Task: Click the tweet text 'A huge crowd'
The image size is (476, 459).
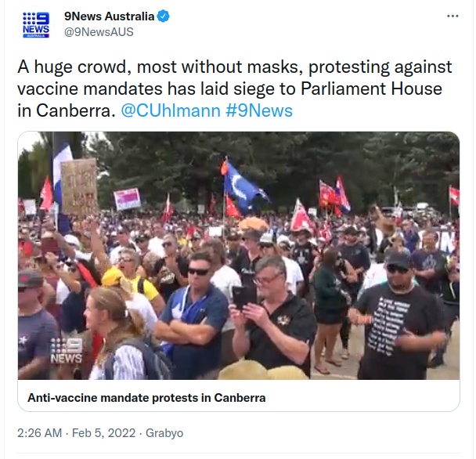Action: pyautogui.click(x=72, y=67)
